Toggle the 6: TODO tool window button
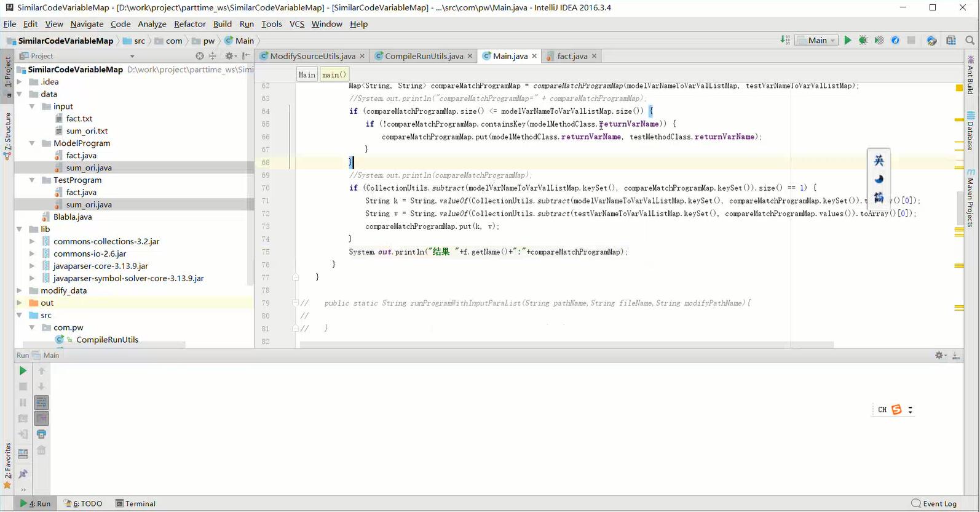This screenshot has width=980, height=512. click(84, 503)
